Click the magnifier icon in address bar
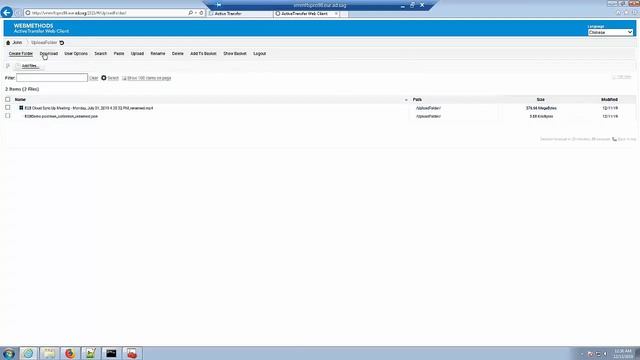 [190, 13]
